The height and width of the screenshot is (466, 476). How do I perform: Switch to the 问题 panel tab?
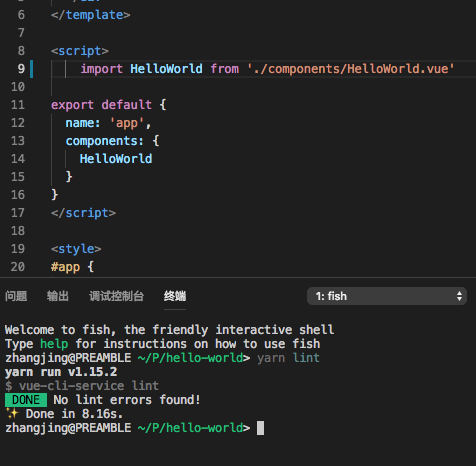click(x=16, y=296)
